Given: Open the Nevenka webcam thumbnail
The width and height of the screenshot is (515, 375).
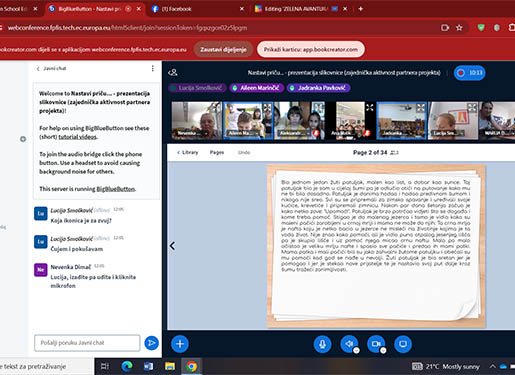Looking at the screenshot, I should [196, 120].
